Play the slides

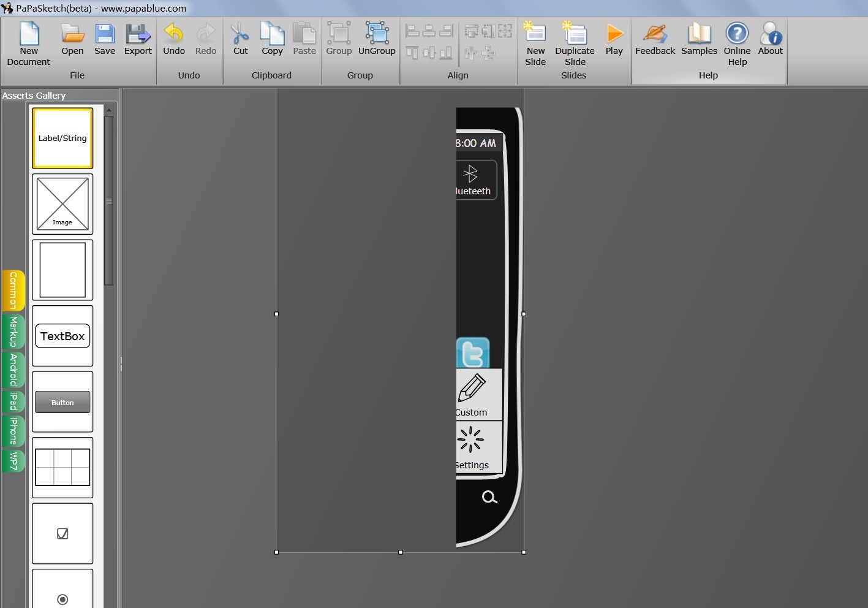(614, 39)
